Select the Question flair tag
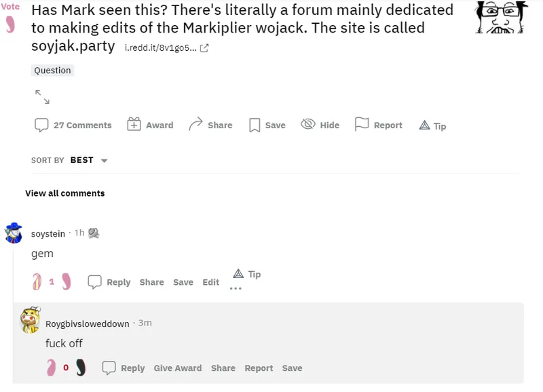 [x=52, y=71]
